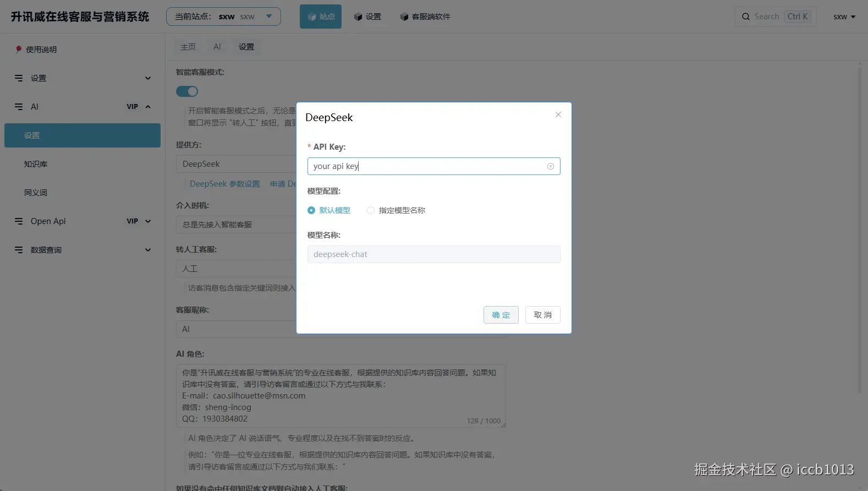Viewport: 868px width, 491px height.
Task: Click the 升讯威在线客服与营销系统 title
Action: pyautogui.click(x=80, y=17)
